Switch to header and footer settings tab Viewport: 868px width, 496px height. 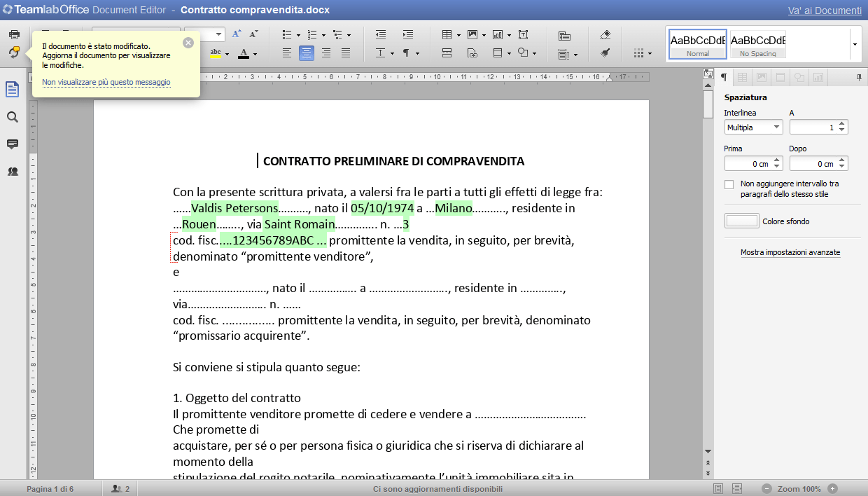780,77
